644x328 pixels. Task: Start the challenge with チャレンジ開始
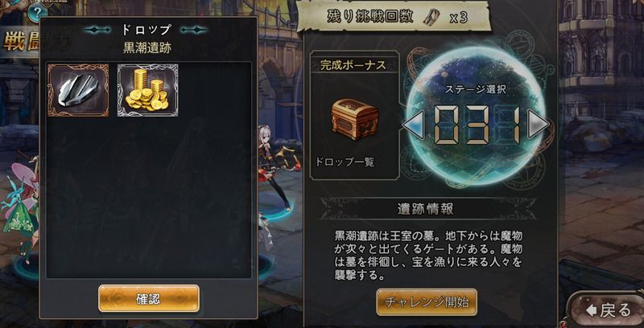click(427, 302)
